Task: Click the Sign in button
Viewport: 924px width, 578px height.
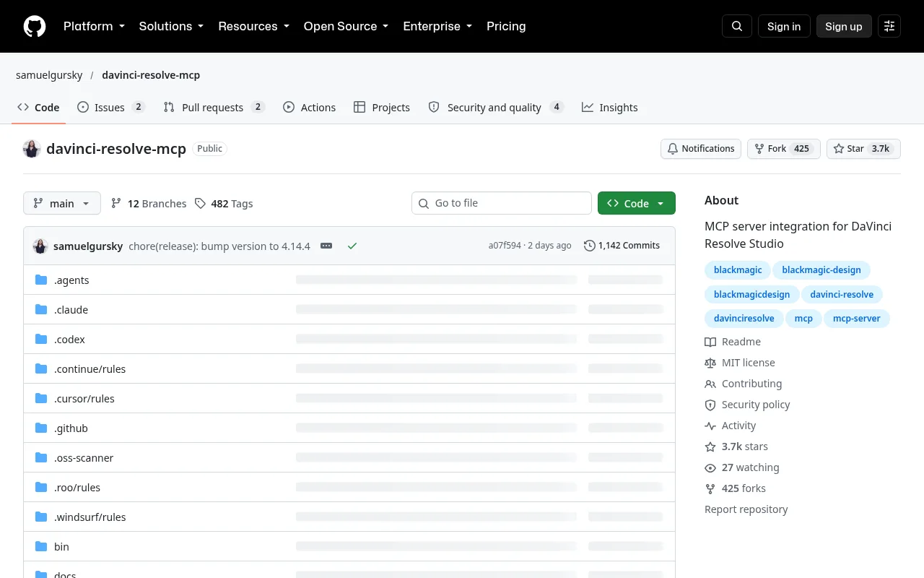Action: tap(784, 26)
